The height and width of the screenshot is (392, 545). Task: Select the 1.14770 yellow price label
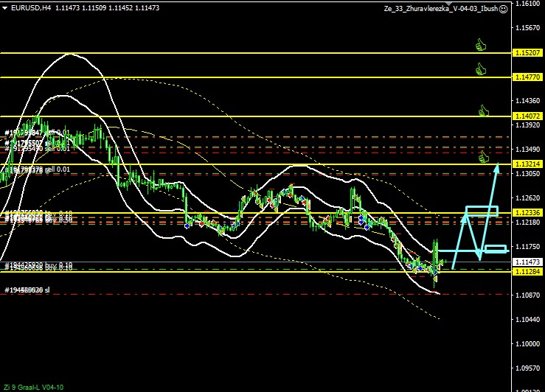529,77
